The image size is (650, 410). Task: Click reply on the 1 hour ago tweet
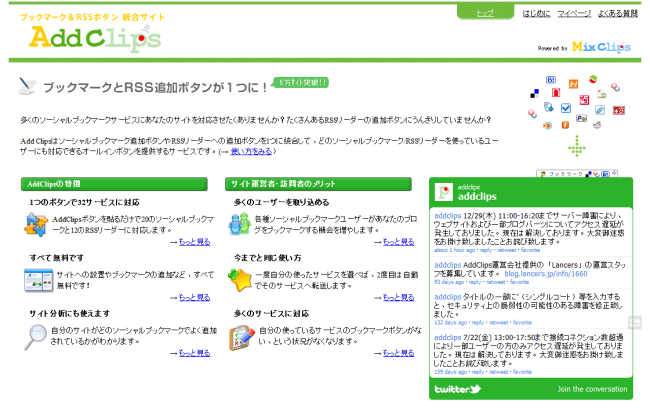tap(486, 250)
